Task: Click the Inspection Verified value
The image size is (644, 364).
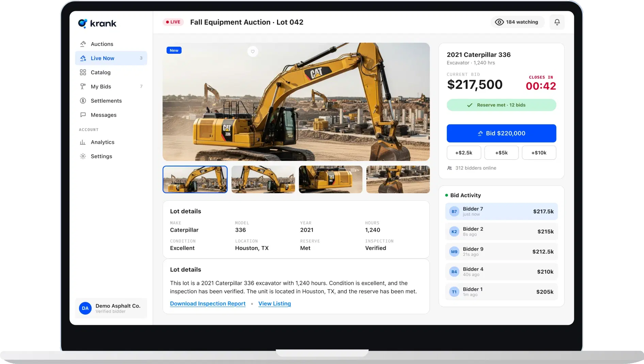Action: coord(376,248)
